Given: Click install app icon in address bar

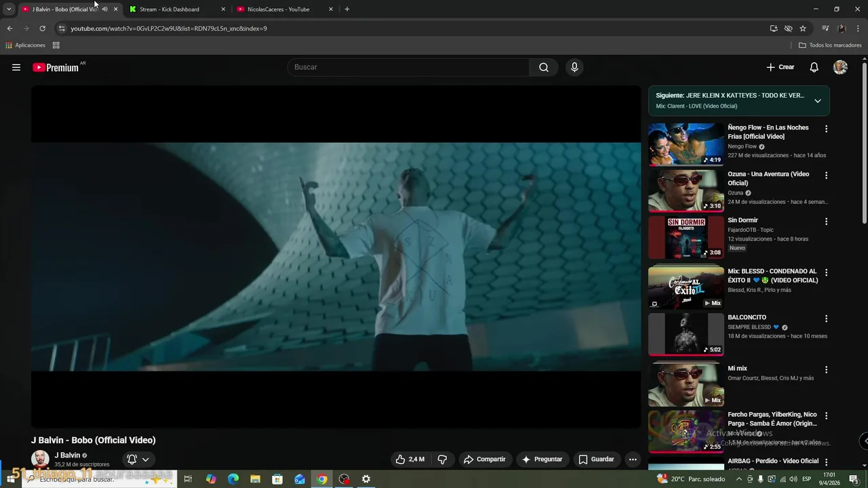Looking at the screenshot, I should point(774,28).
